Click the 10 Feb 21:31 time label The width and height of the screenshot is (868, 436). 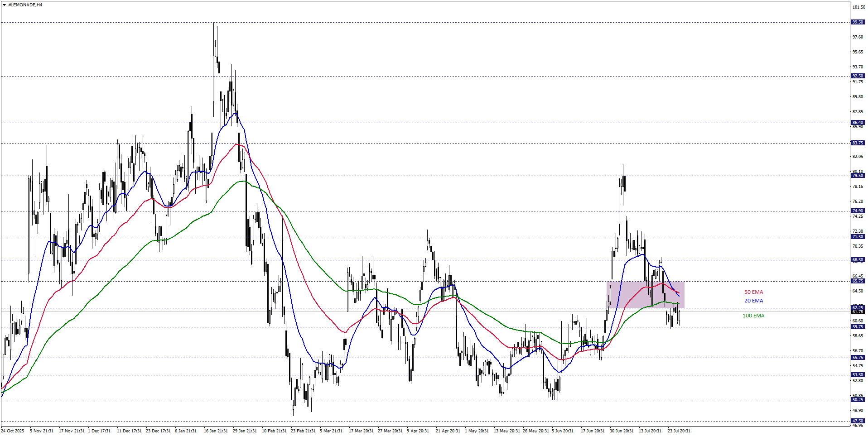coord(274,431)
